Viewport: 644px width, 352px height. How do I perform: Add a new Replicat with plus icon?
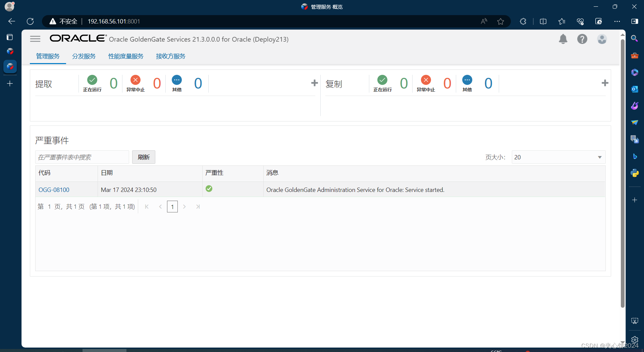tap(605, 83)
